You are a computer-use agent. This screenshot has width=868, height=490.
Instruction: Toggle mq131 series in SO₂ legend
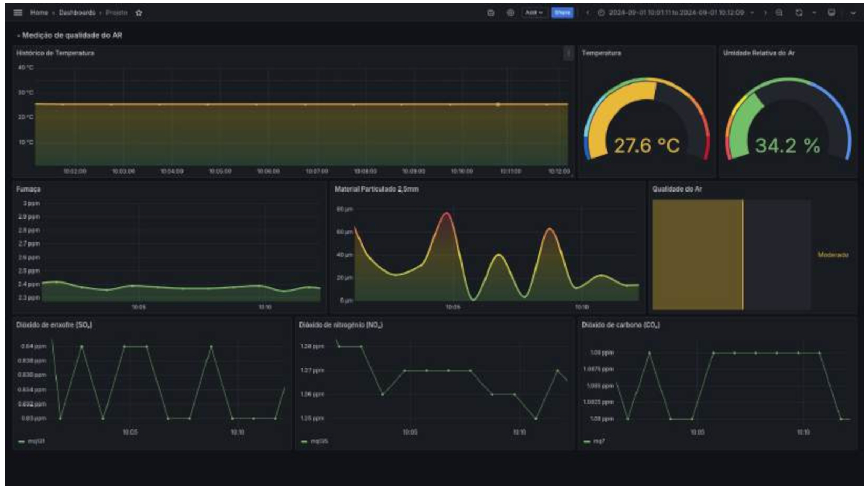point(36,441)
